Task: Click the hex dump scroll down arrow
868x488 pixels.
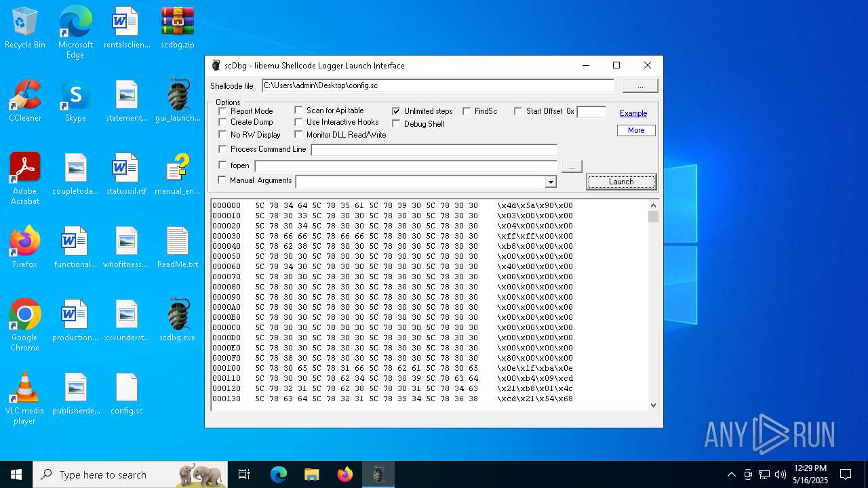Action: 653,405
